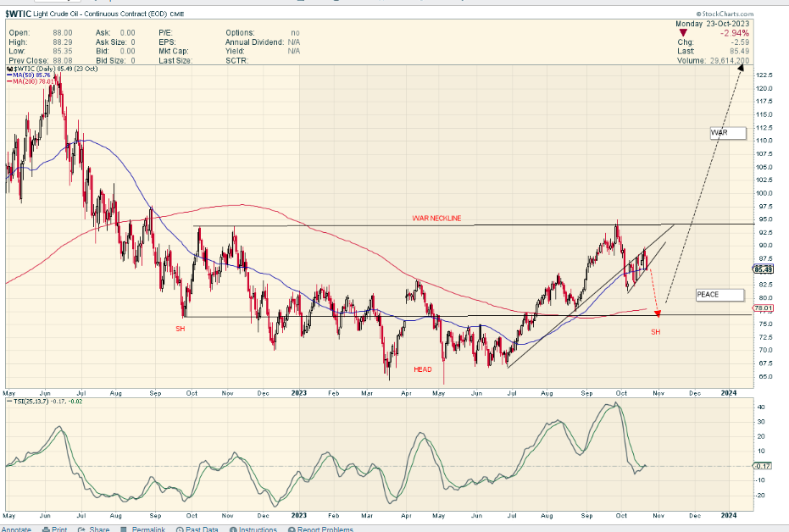The height and width of the screenshot is (532, 789).
Task: Click the WAR NECKLINE label
Action: pyautogui.click(x=436, y=219)
